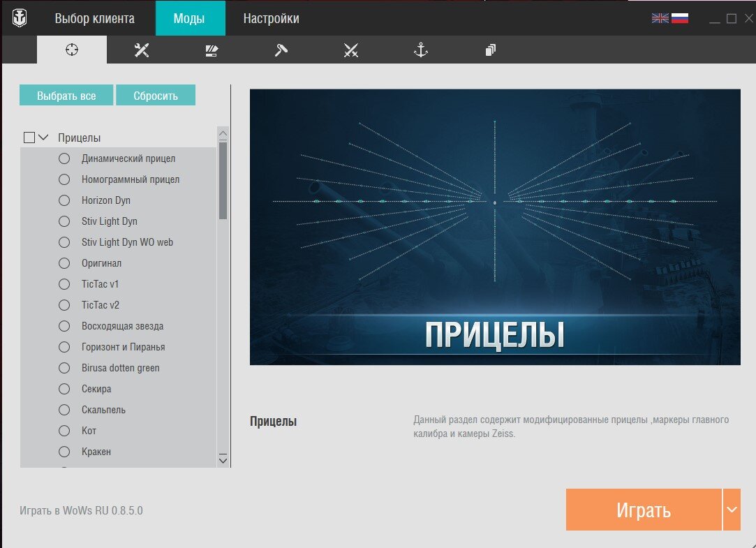Select the Оригинал radio button
Viewport: 756px width, 548px height.
point(64,263)
